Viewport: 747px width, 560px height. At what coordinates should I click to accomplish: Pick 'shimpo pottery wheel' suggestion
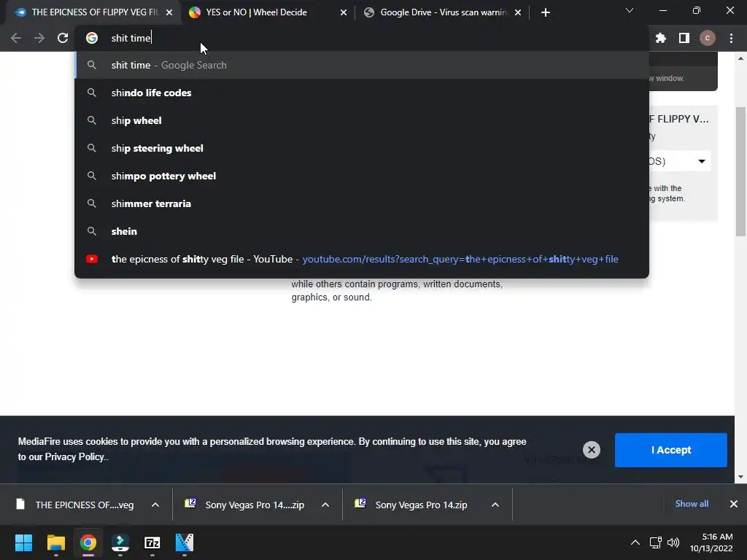tap(362, 176)
